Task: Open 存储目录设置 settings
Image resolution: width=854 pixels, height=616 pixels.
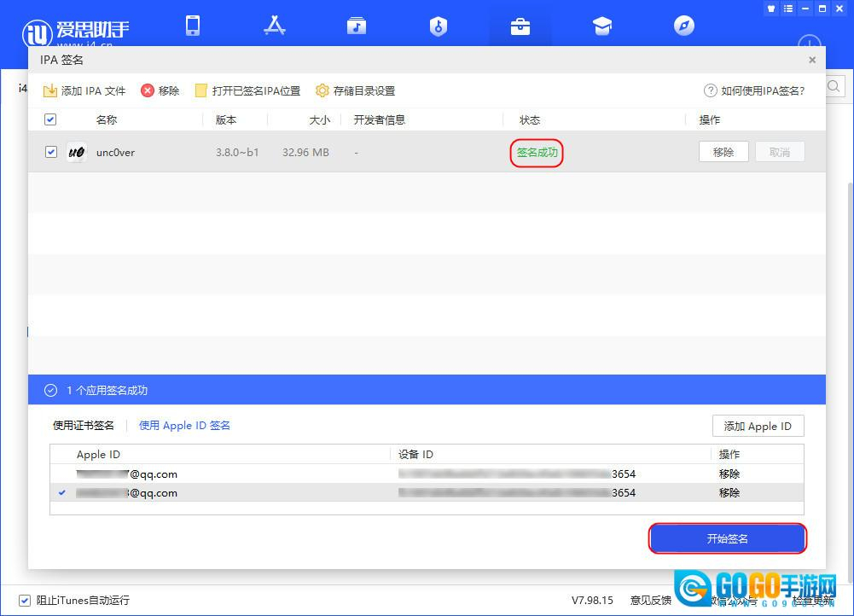Action: click(355, 90)
